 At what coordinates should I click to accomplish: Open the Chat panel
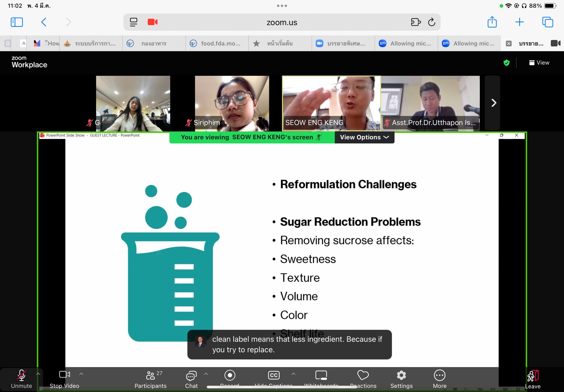click(191, 379)
